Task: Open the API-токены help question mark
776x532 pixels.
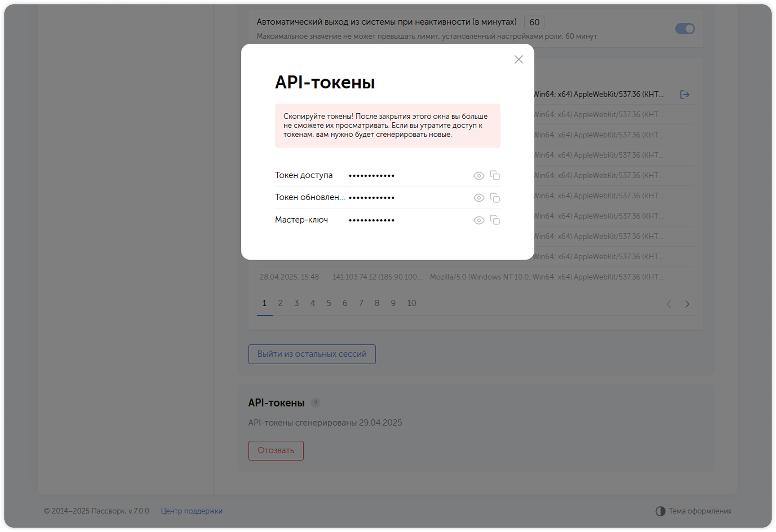Action: point(316,403)
